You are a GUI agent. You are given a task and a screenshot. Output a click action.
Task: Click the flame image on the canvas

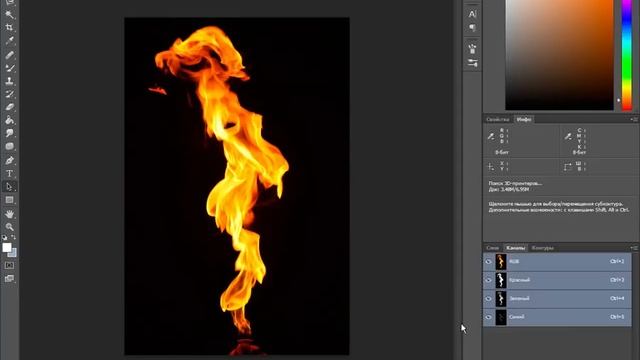point(237,186)
